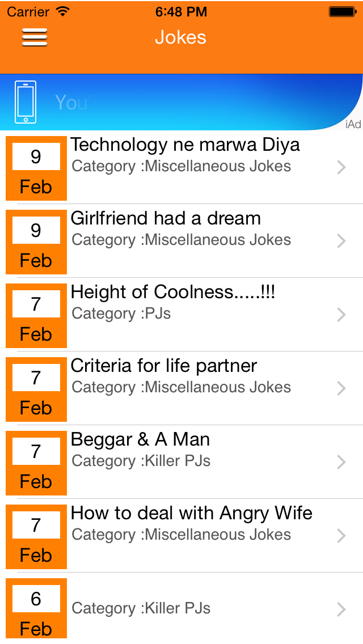Viewport: 363px width, 644px height.
Task: Tap the Feb 6 date badge at the bottom
Action: pyautogui.click(x=36, y=611)
